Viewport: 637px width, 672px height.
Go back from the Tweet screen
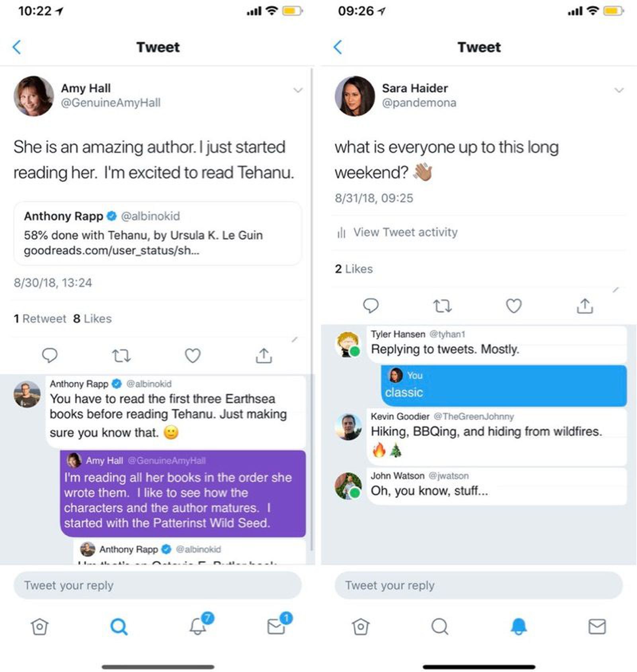[x=16, y=47]
